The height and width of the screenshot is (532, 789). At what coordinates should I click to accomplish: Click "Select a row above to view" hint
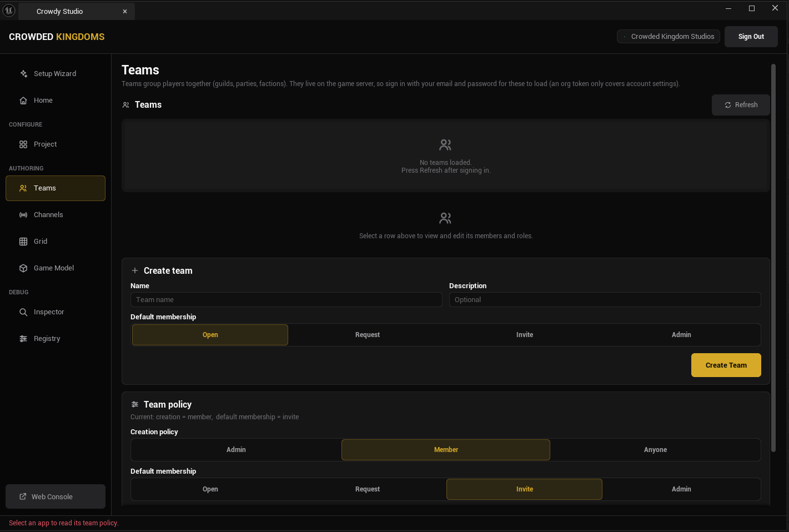tap(446, 236)
